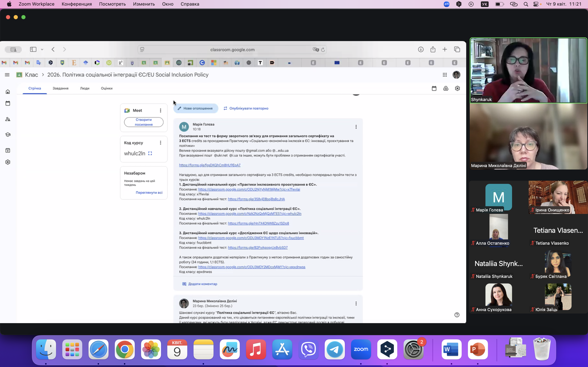This screenshot has width=588, height=367.
Task: Click the classroom.google.com address bar
Action: (232, 49)
